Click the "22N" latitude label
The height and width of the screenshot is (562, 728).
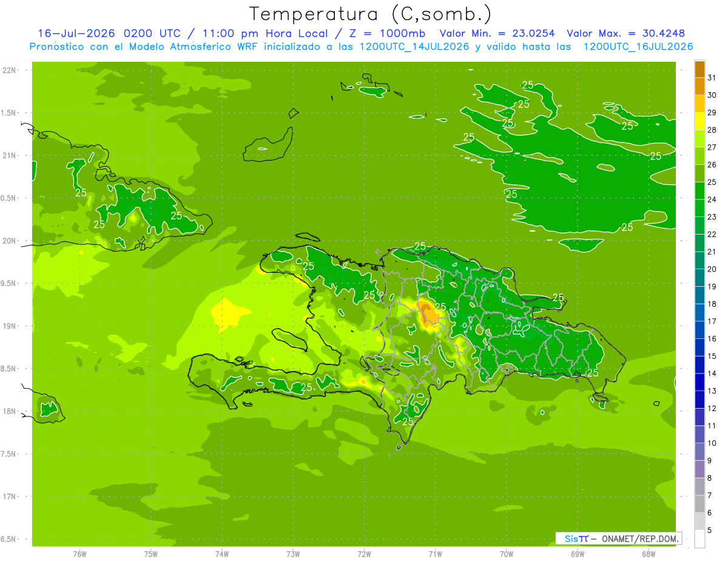coord(10,70)
